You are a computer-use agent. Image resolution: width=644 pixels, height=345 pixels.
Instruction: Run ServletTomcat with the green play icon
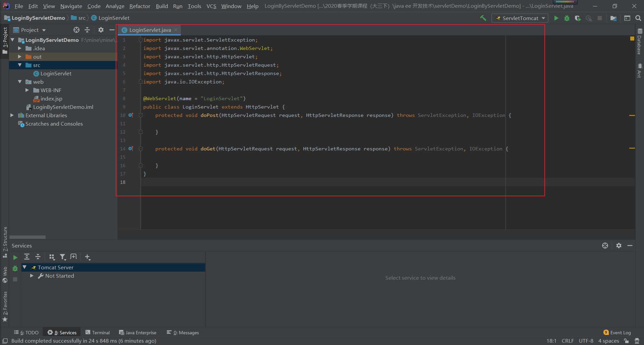[556, 18]
